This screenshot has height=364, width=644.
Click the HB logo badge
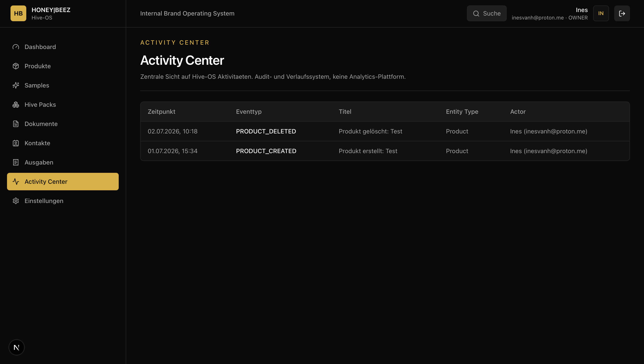(x=18, y=13)
